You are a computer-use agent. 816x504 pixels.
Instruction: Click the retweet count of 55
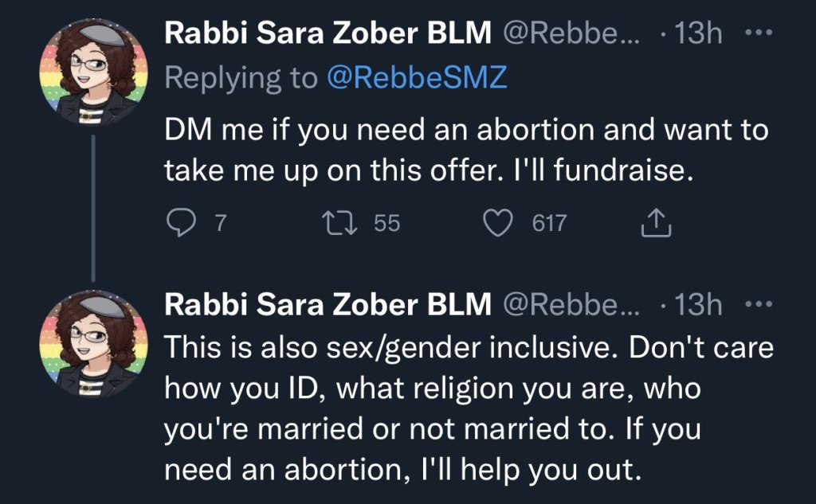pos(387,225)
